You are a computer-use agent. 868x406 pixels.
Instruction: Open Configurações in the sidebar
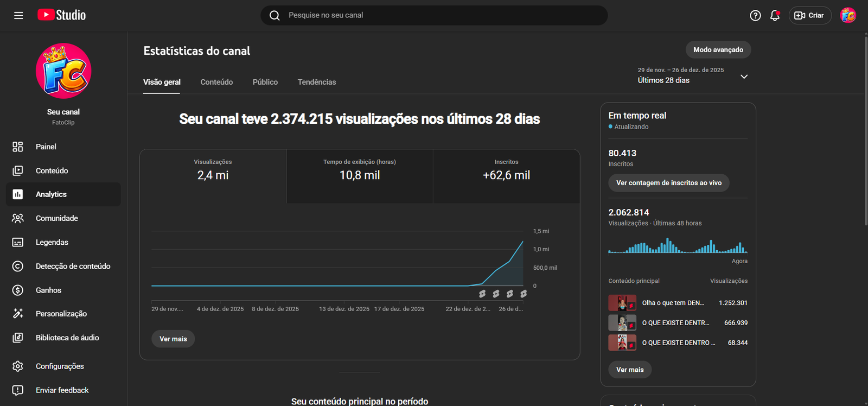click(60, 366)
